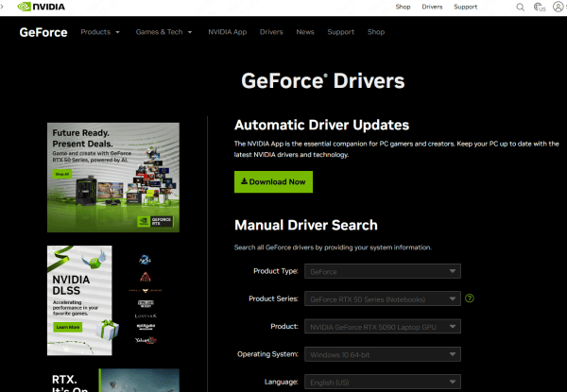Open the search magnifier icon
The height and width of the screenshot is (392, 567).
tap(520, 7)
